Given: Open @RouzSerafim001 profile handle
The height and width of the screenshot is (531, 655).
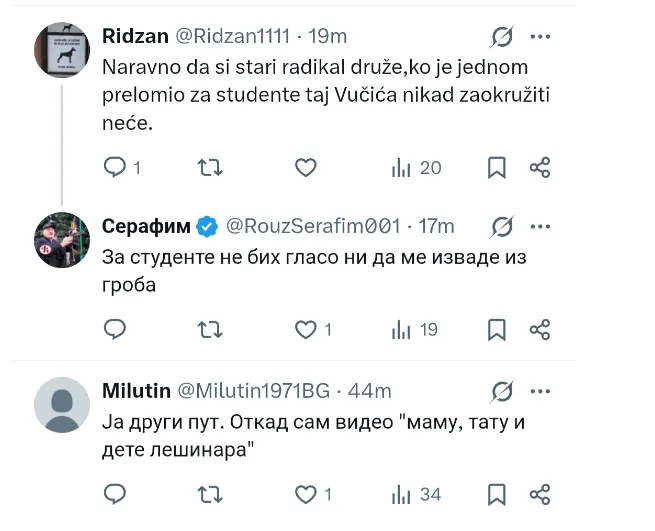Looking at the screenshot, I should click(x=313, y=226).
